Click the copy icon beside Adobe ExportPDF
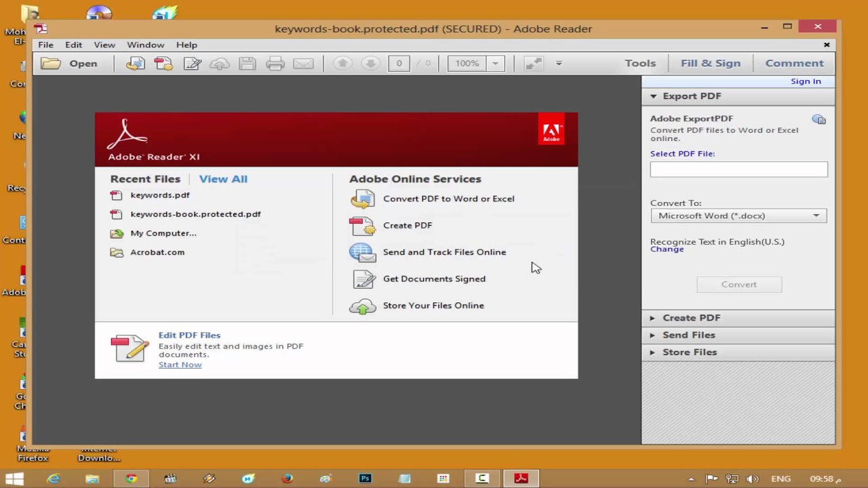 pyautogui.click(x=819, y=120)
